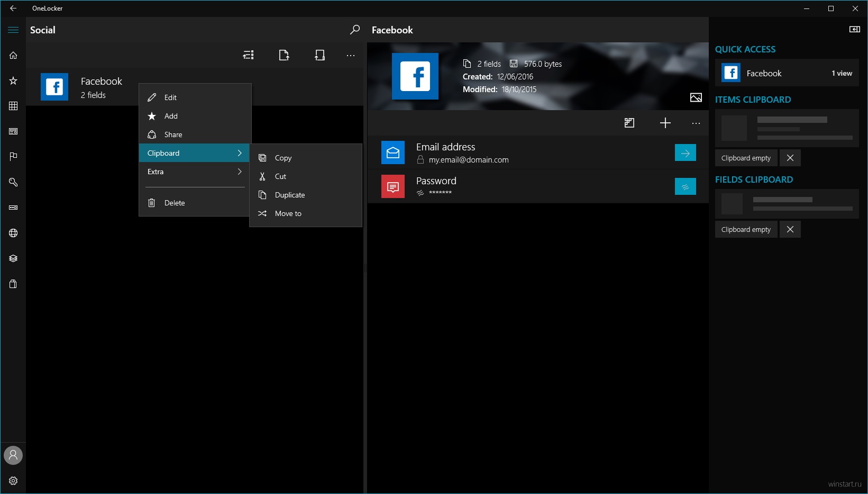Click the items clipboard placeholder
Screen dimensions: 868x494
click(x=787, y=128)
